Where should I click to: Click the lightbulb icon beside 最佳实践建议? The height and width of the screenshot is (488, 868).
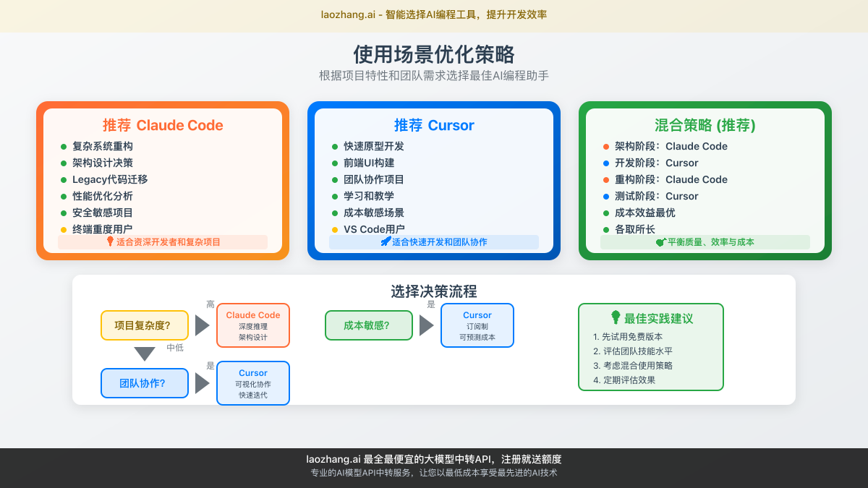coord(616,318)
